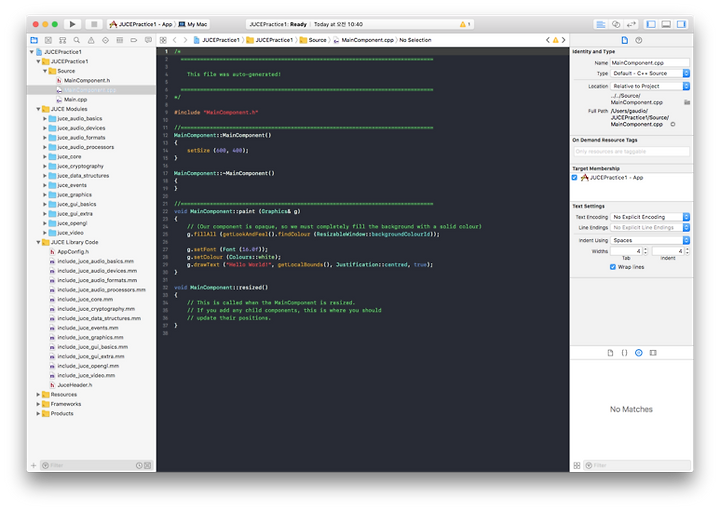Open the Symbol navigator
This screenshot has width=720, height=510.
pyautogui.click(x=62, y=40)
